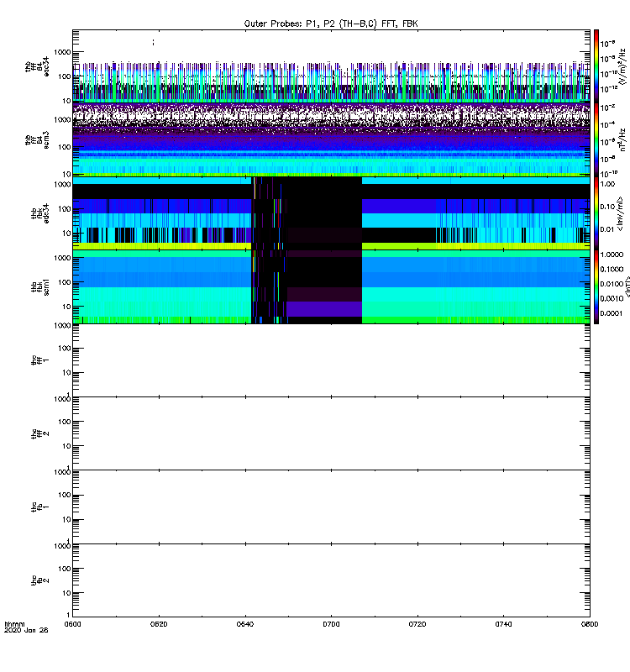The height and width of the screenshot is (672, 630).
Task: Click the <|mV/m|> color bar
Action: [596, 213]
